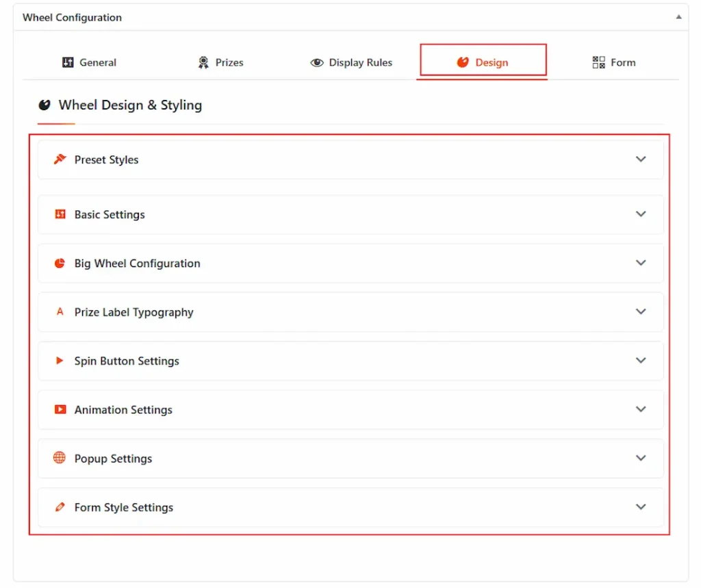Select the Display Rules tab

pos(351,62)
